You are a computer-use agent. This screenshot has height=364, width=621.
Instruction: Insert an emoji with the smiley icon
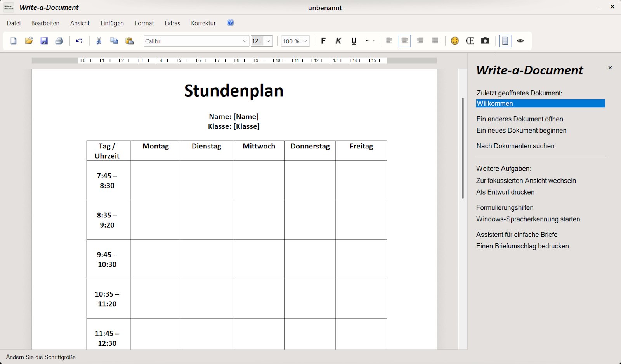455,41
